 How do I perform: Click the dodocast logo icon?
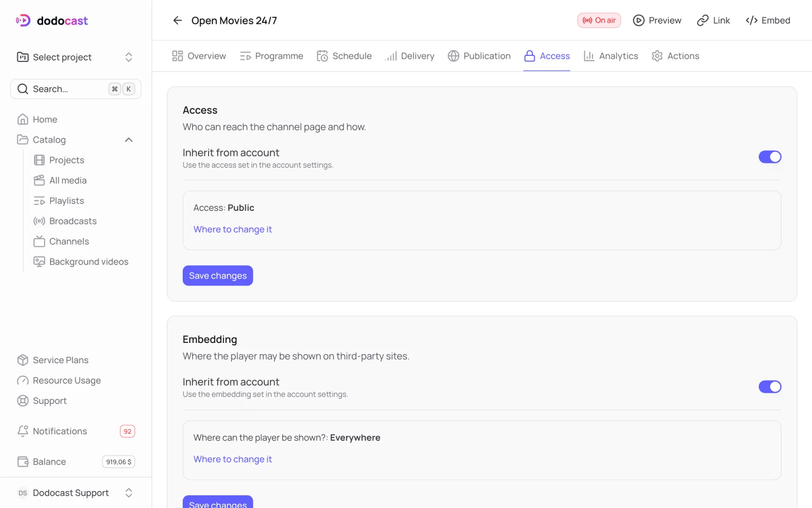23,20
